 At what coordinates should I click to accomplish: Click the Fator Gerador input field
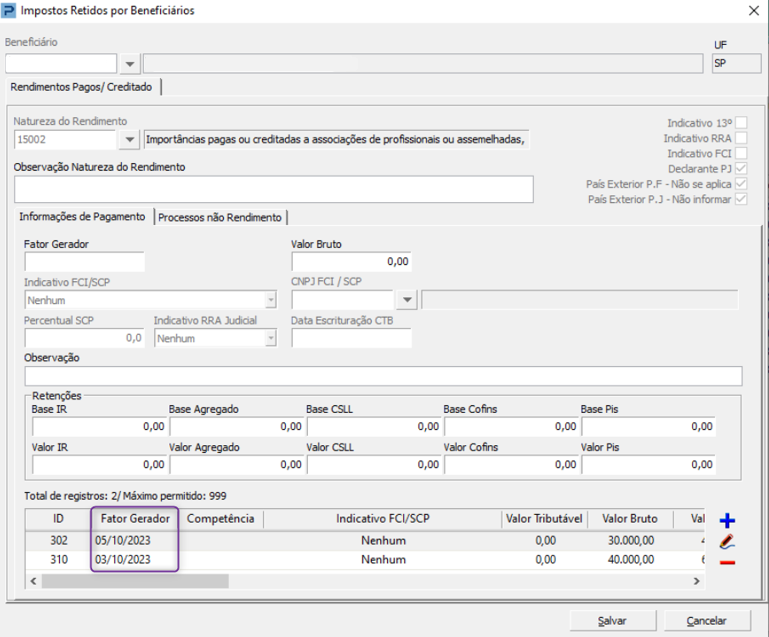pyautogui.click(x=85, y=262)
